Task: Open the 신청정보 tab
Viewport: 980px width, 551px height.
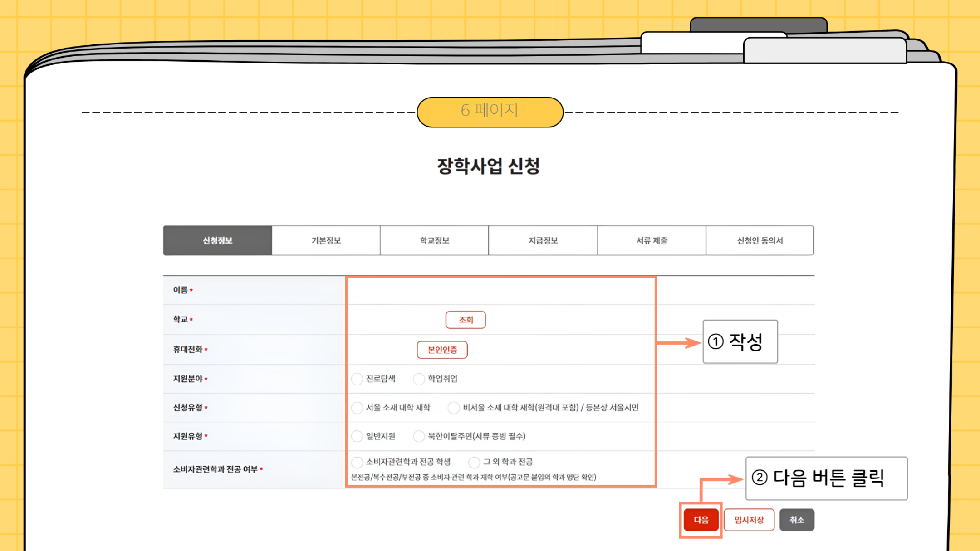Action: (x=218, y=240)
